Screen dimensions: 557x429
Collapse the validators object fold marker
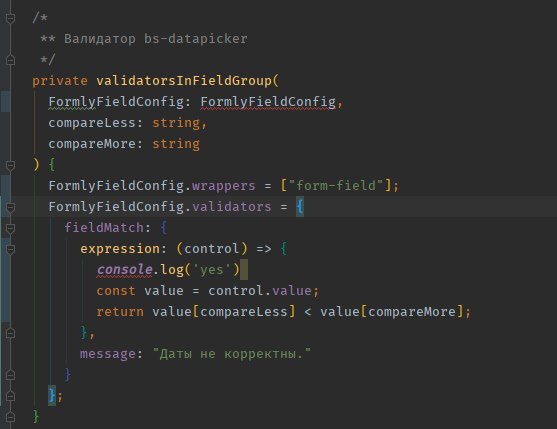pyautogui.click(x=10, y=207)
